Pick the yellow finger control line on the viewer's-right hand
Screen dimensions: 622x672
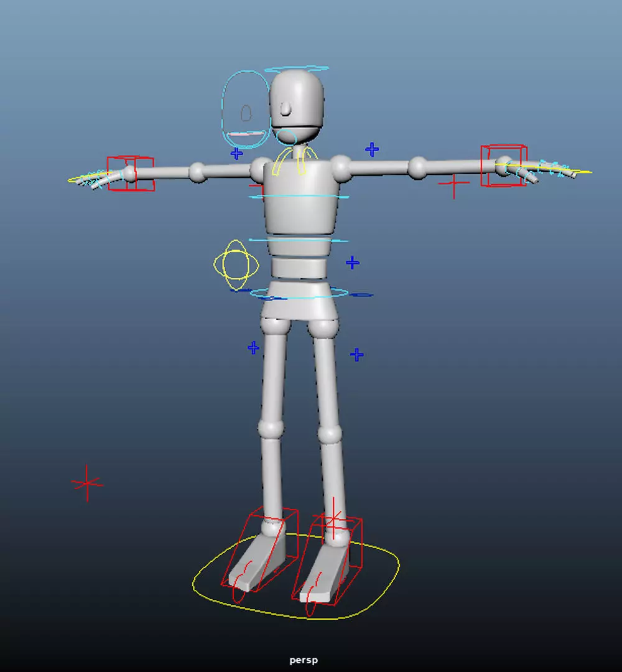pos(544,168)
